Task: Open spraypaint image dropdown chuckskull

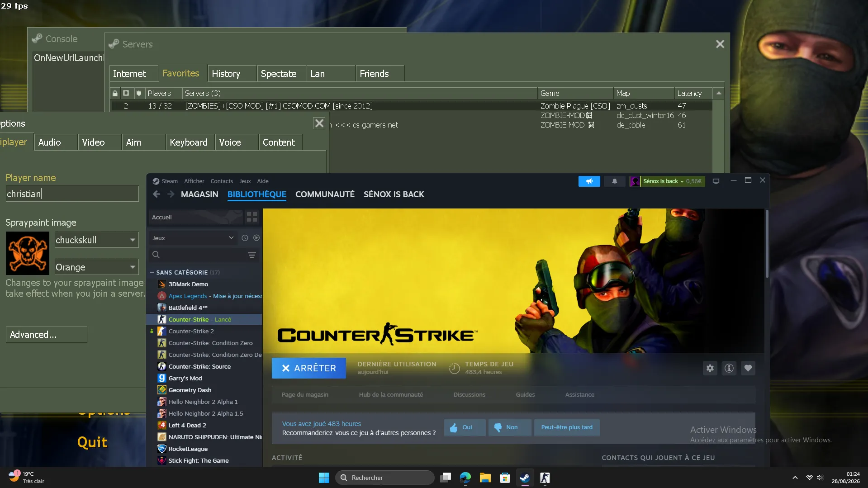Action: pyautogui.click(x=96, y=240)
